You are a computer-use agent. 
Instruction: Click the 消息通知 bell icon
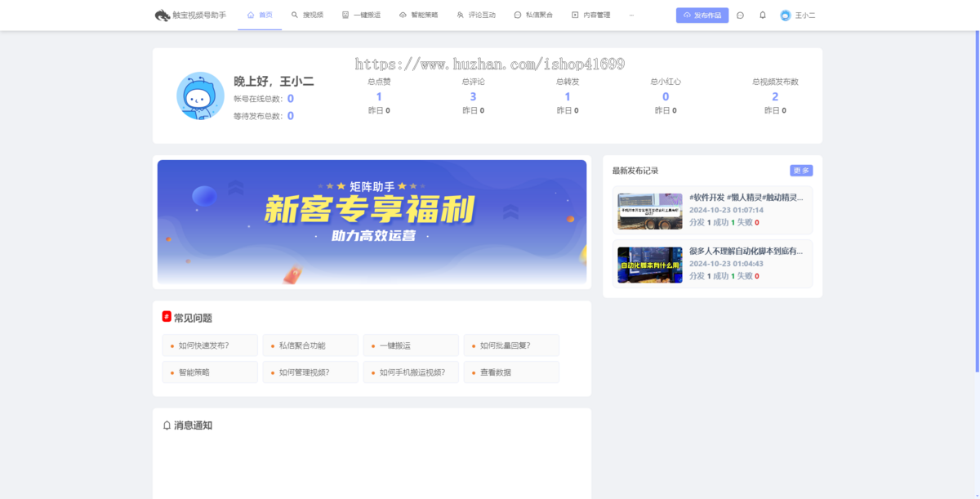point(167,425)
